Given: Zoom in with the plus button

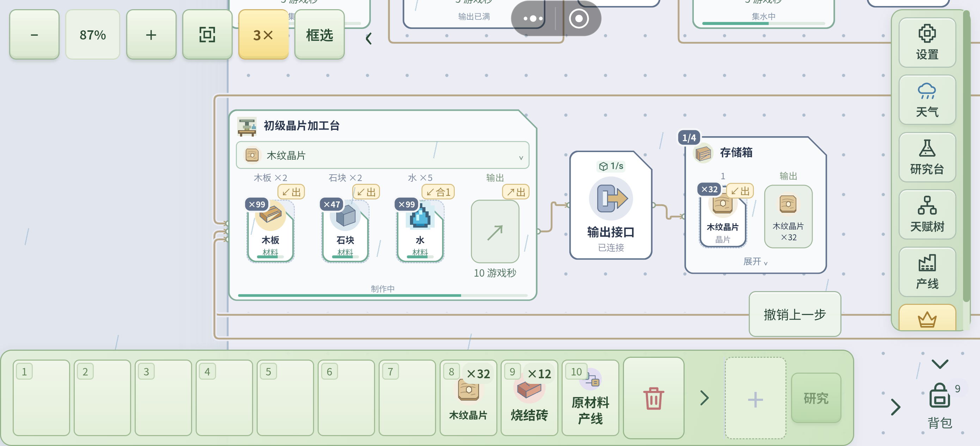Looking at the screenshot, I should [151, 35].
